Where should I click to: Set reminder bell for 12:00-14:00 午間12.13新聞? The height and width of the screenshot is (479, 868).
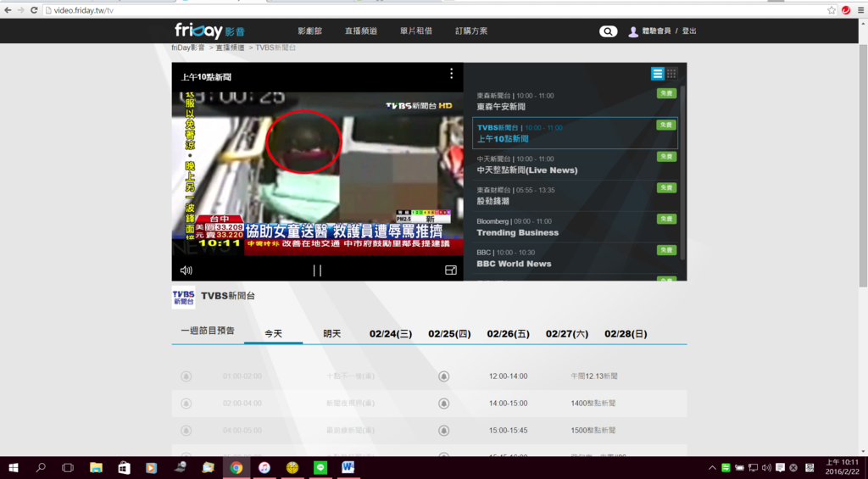[x=443, y=376]
